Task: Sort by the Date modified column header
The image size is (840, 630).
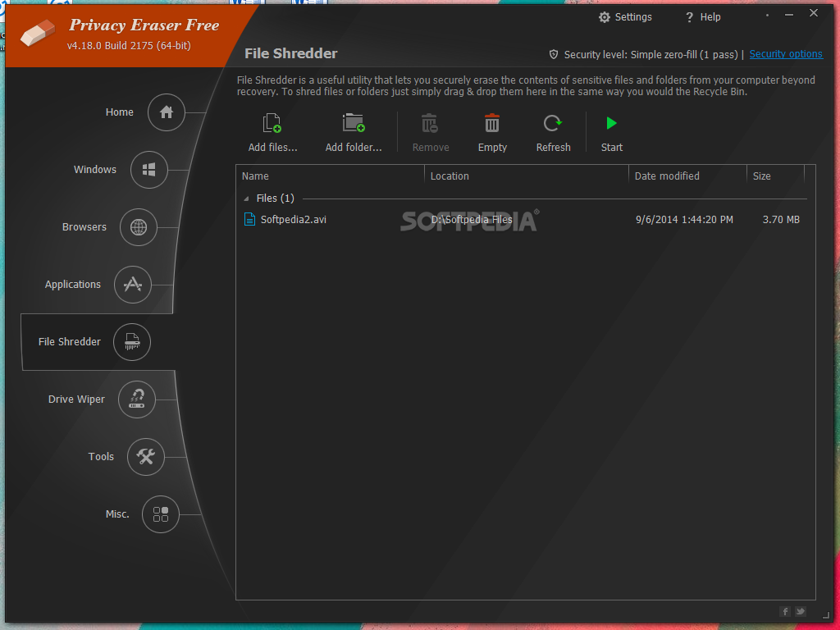Action: 687,176
